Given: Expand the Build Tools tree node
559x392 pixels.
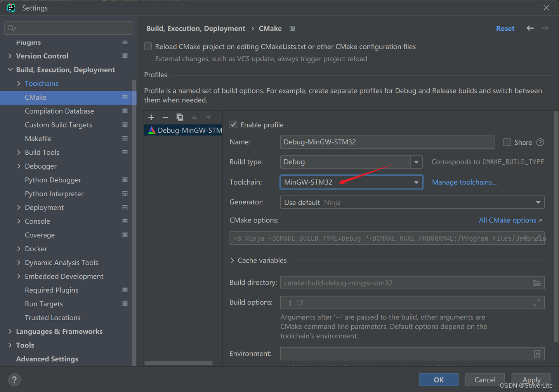Looking at the screenshot, I should click(19, 152).
